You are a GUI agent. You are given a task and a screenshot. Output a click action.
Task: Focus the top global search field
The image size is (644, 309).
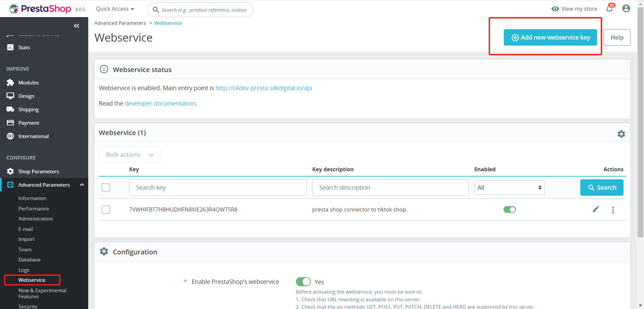coord(201,10)
